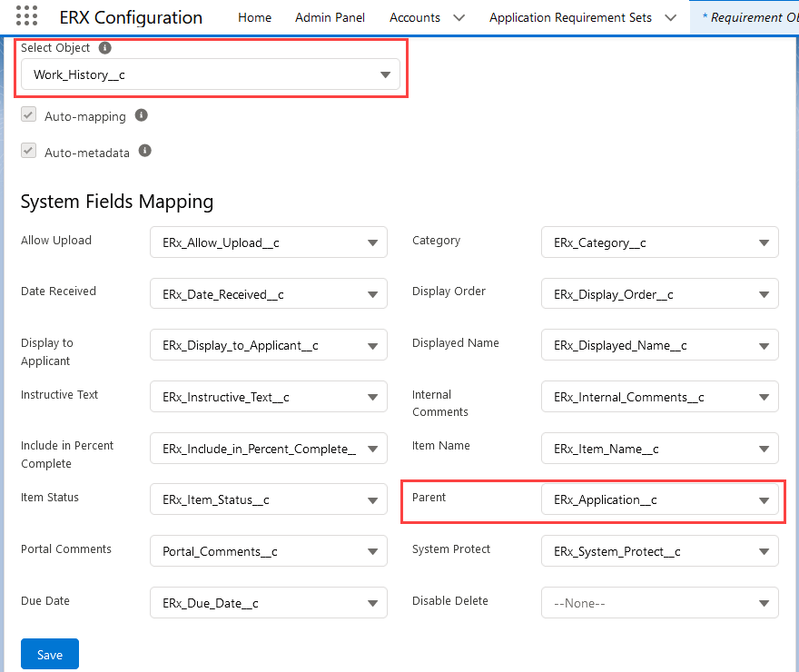Go to the Accounts tab
This screenshot has width=799, height=672.
tap(415, 18)
